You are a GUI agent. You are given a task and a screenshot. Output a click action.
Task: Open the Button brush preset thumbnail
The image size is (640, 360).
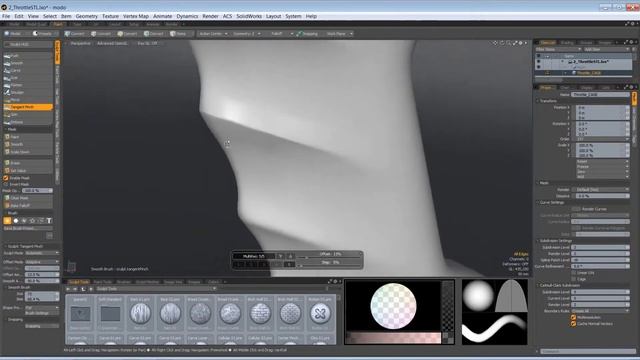(x=320, y=313)
